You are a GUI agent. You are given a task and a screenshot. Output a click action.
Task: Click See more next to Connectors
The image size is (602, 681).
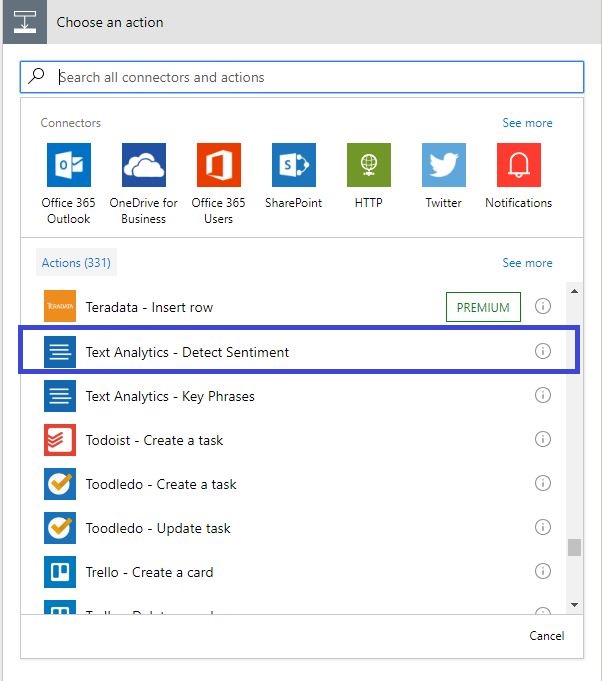(527, 123)
